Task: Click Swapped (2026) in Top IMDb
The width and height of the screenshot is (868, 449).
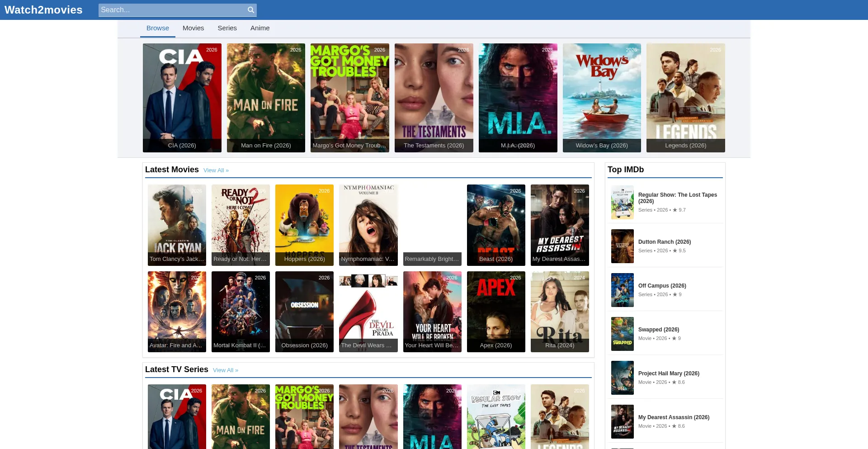Action: pyautogui.click(x=659, y=330)
